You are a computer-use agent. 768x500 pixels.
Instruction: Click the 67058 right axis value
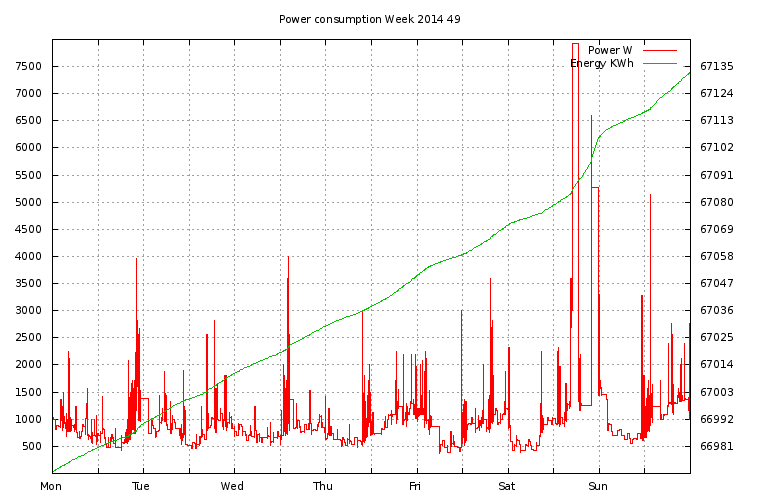coord(717,256)
